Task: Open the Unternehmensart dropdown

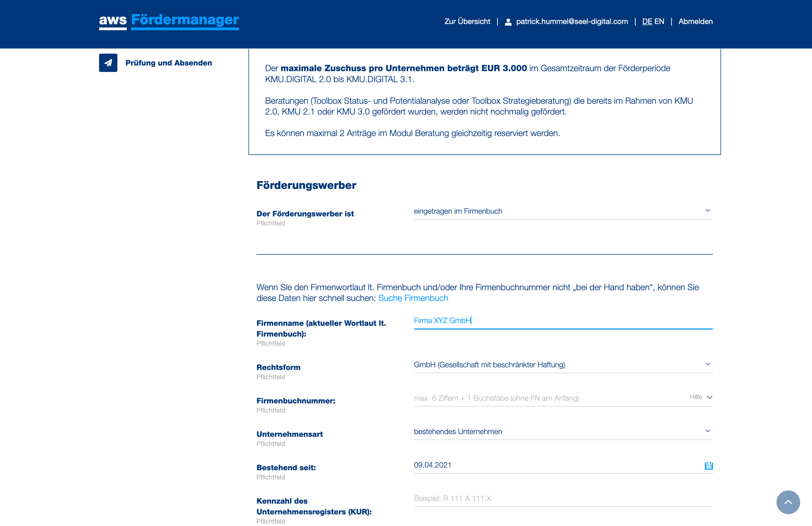Action: (x=563, y=431)
